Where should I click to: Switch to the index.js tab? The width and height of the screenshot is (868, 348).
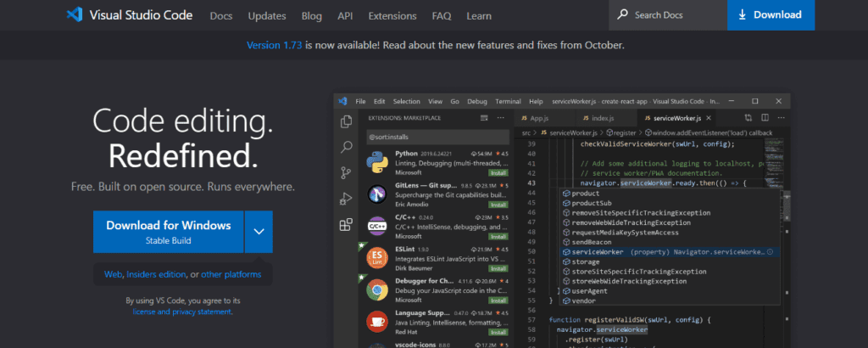607,118
